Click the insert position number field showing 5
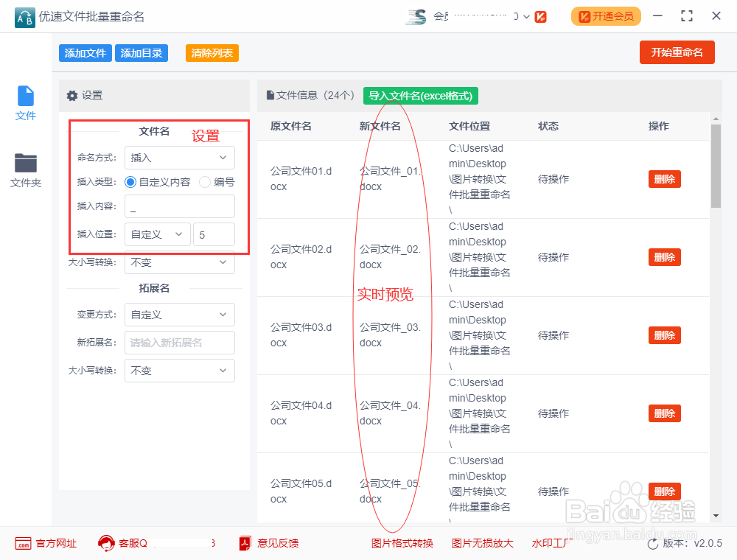 214,234
